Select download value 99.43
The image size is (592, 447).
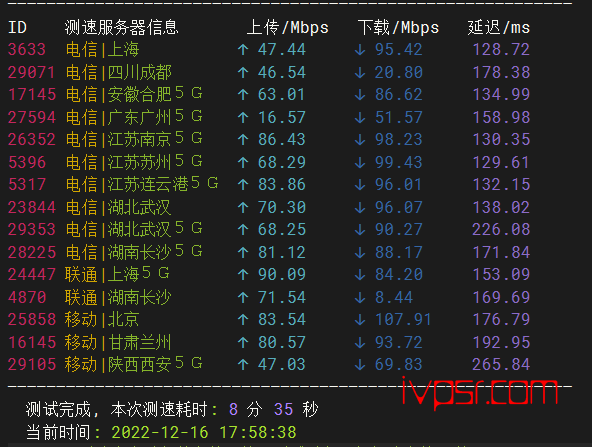[x=399, y=162]
